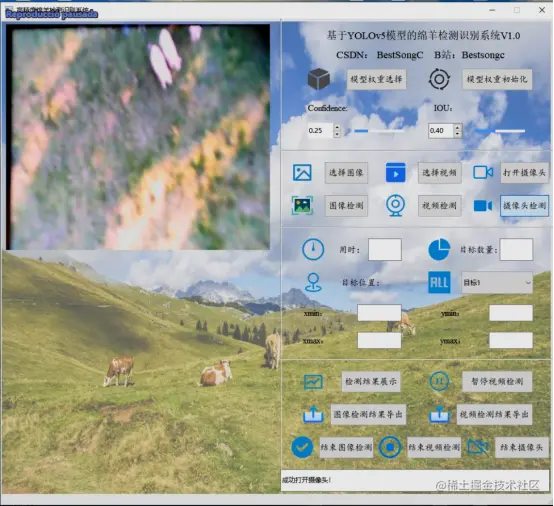This screenshot has height=506, width=554.
Task: Focus the Confidence 0.25 value field
Action: (320, 131)
